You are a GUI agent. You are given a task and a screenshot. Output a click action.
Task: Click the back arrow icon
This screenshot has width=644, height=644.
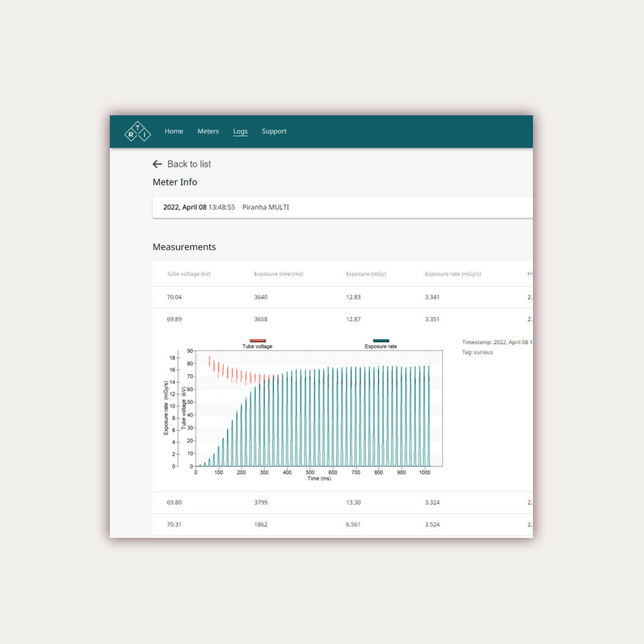click(157, 164)
